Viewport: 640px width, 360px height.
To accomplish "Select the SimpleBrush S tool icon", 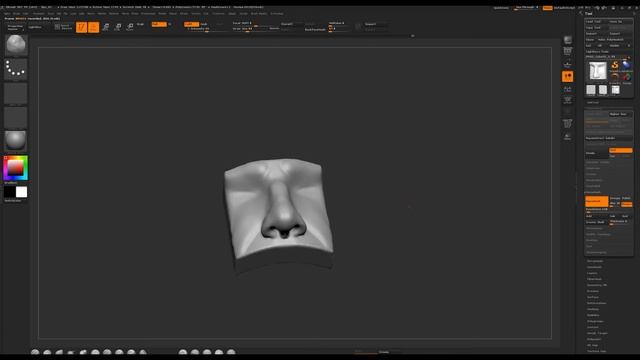I will coord(615,65).
